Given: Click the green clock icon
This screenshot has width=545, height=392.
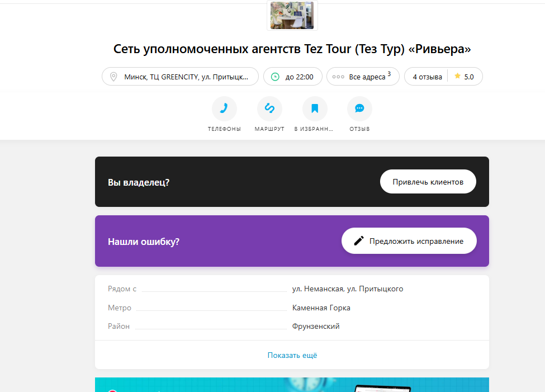Looking at the screenshot, I should tap(275, 77).
